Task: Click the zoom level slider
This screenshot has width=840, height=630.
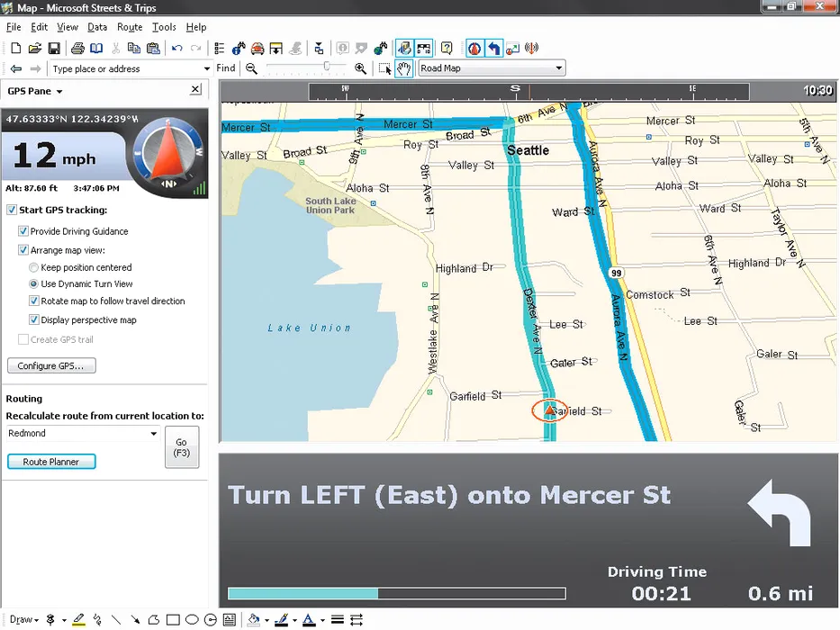Action: tap(306, 67)
